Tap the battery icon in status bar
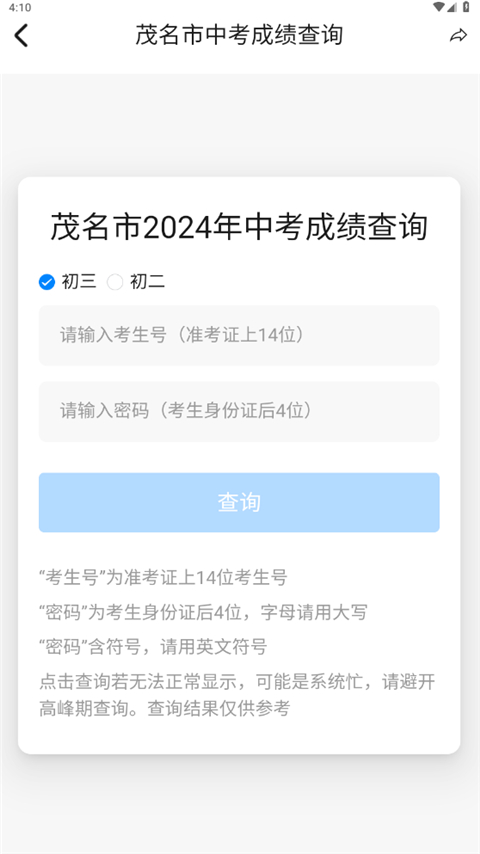This screenshot has width=480, height=854. pos(466,7)
